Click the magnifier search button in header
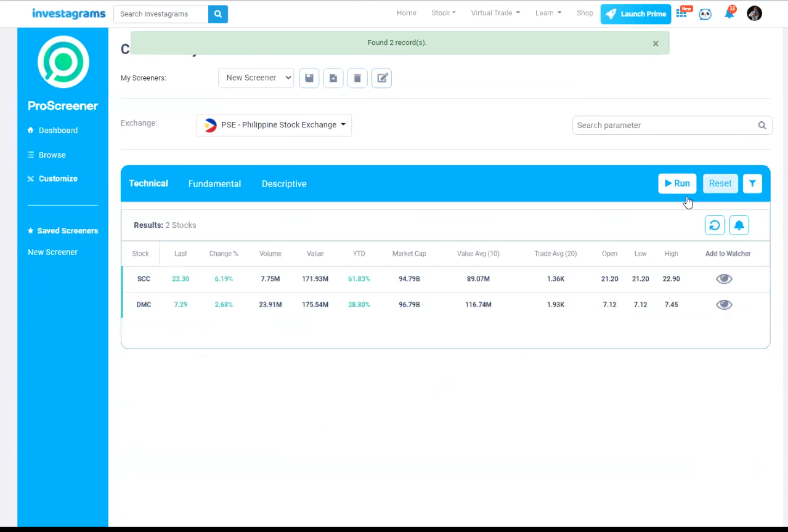The height and width of the screenshot is (532, 788). pyautogui.click(x=218, y=14)
